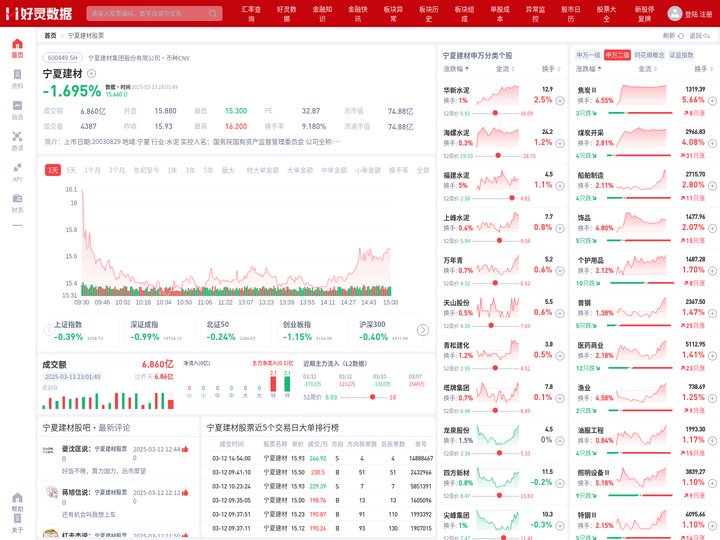720x540 pixels.
Task: Open the API icon in left sidebar
Action: tap(17, 167)
